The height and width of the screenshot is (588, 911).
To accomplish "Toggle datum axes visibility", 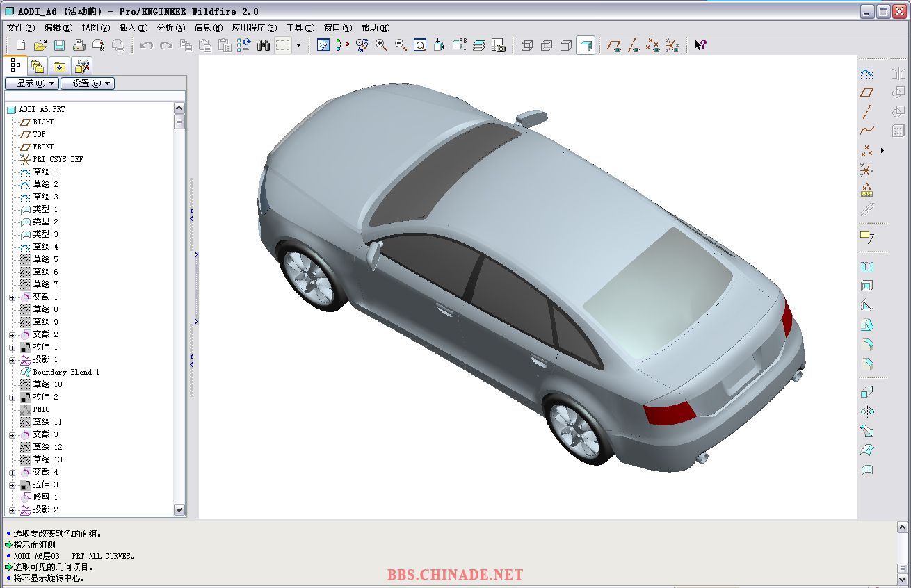I will click(633, 45).
